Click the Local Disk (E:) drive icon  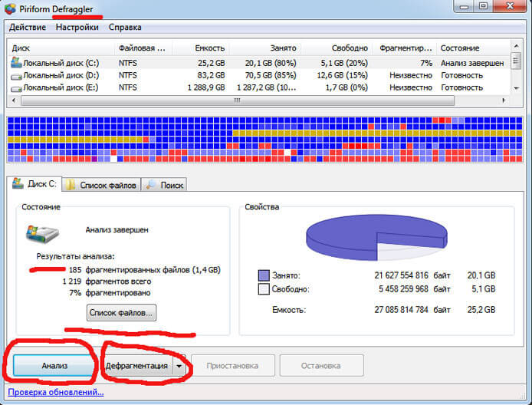[x=16, y=89]
